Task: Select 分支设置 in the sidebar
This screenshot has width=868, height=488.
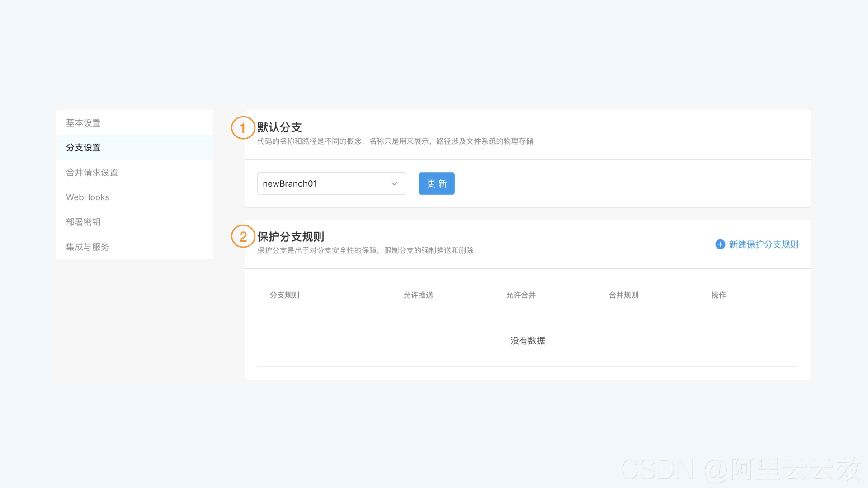Action: 83,148
